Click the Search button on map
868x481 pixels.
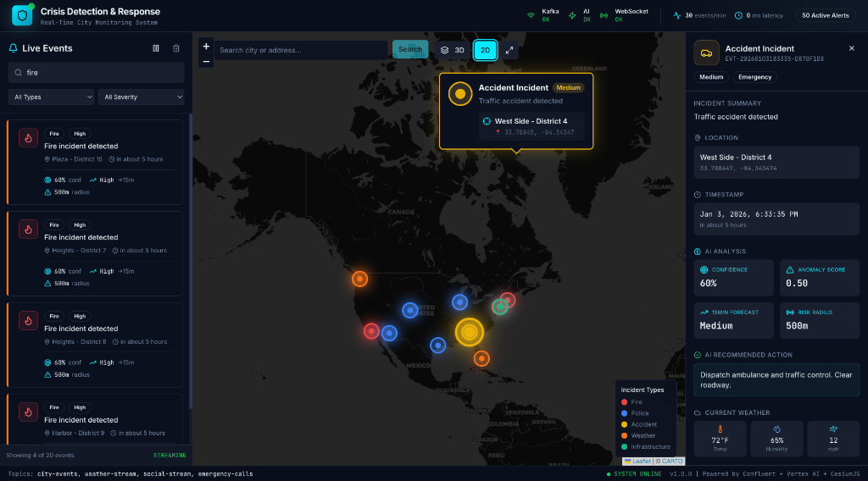coord(410,49)
